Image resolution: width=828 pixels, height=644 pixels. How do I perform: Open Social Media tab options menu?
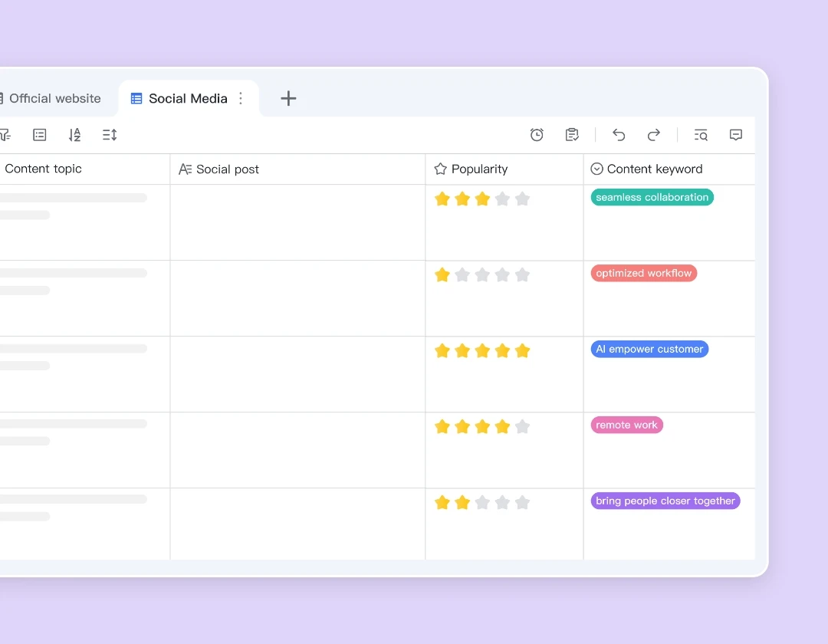241,98
